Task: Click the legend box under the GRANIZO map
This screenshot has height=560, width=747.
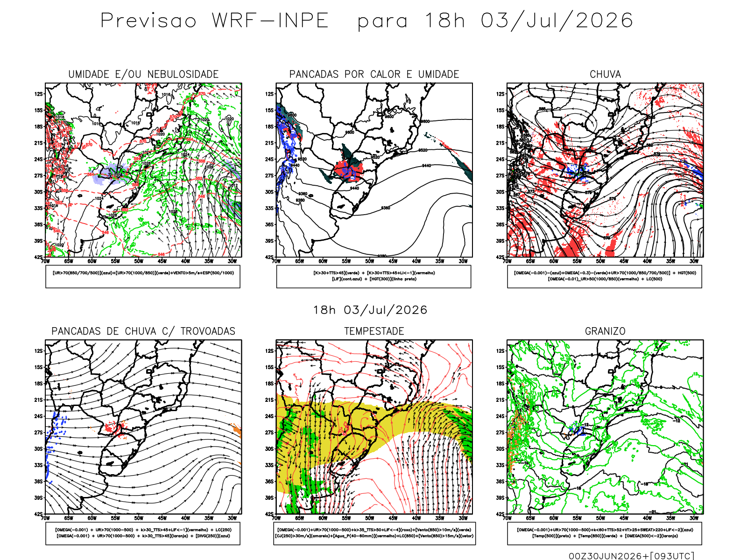Action: click(x=605, y=533)
